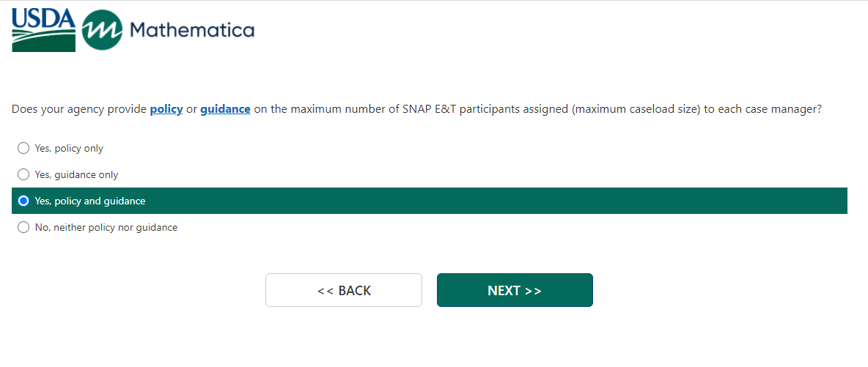
Task: Select the "Yes, policy only" radio button
Action: [x=23, y=148]
